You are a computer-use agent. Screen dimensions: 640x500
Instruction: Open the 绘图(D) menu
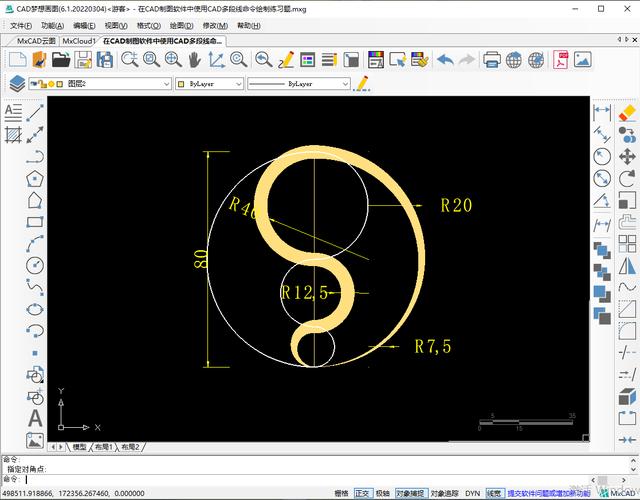182,25
